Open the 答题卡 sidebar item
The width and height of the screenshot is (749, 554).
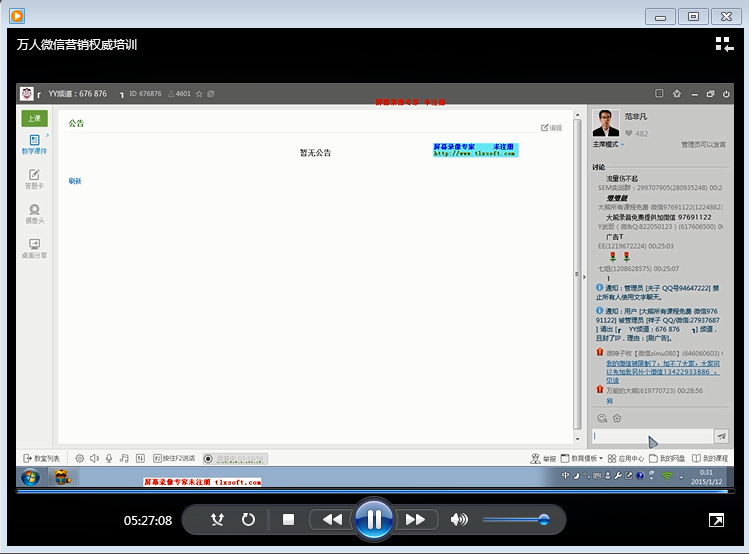pyautogui.click(x=34, y=180)
